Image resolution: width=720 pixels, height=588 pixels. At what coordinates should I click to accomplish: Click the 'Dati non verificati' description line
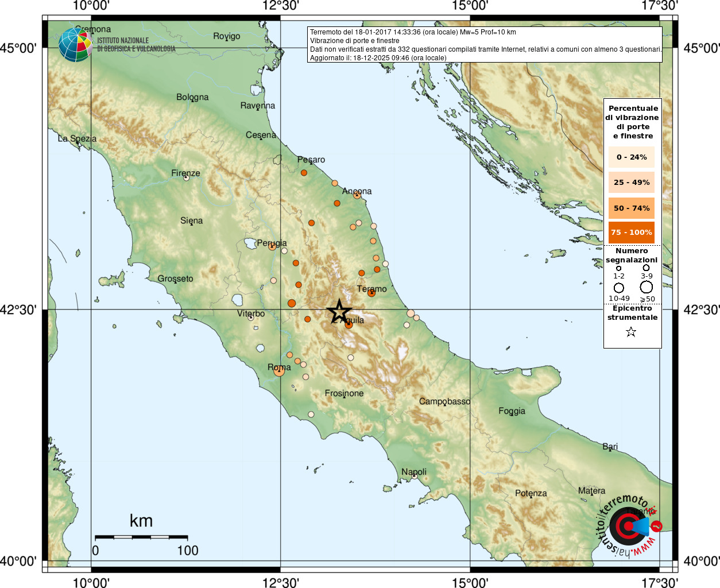coord(486,49)
